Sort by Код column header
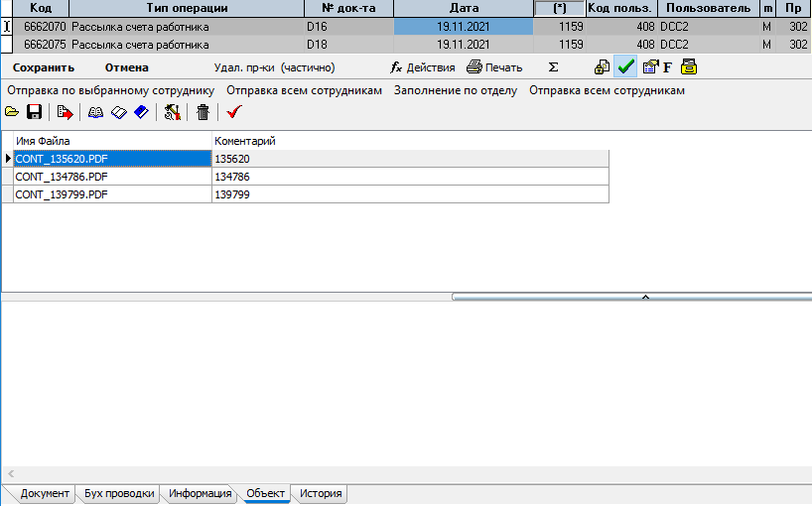Screen dimensions: 812x506 click(x=41, y=8)
